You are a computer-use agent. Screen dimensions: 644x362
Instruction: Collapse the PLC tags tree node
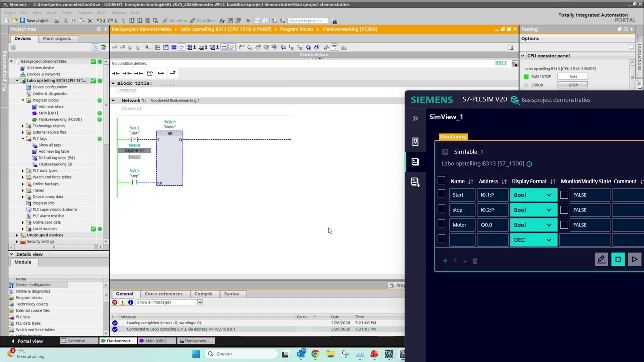pos(23,139)
